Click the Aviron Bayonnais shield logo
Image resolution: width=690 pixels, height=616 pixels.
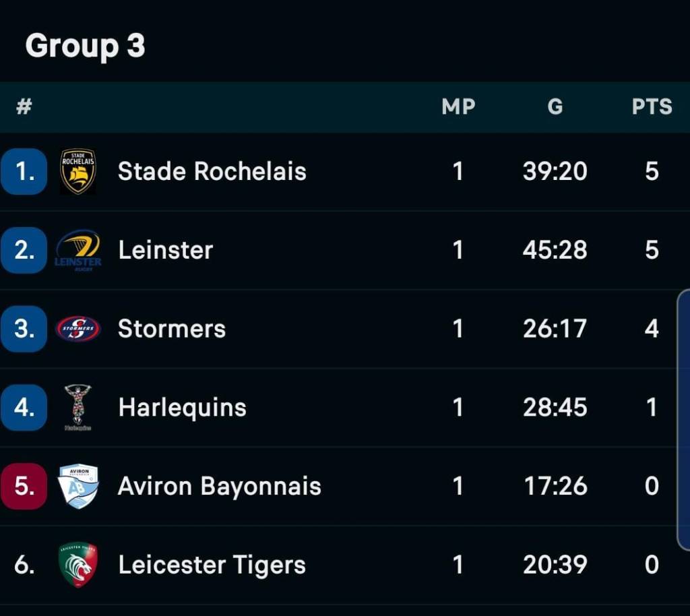point(78,486)
